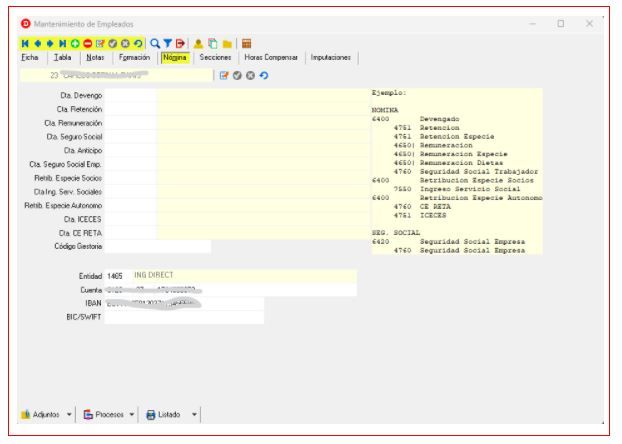Click the yellow user icon
The height and width of the screenshot is (444, 622).
click(x=198, y=44)
